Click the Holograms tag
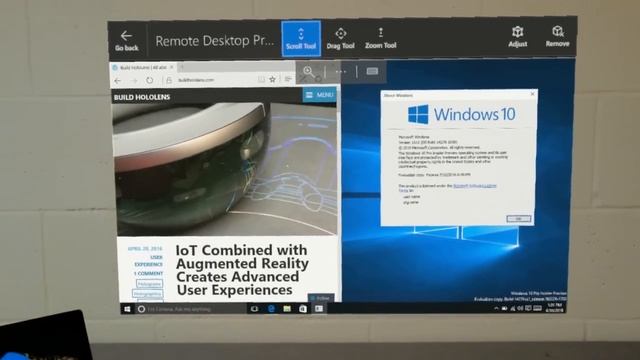Screen dimensions: 640x360 (149, 284)
